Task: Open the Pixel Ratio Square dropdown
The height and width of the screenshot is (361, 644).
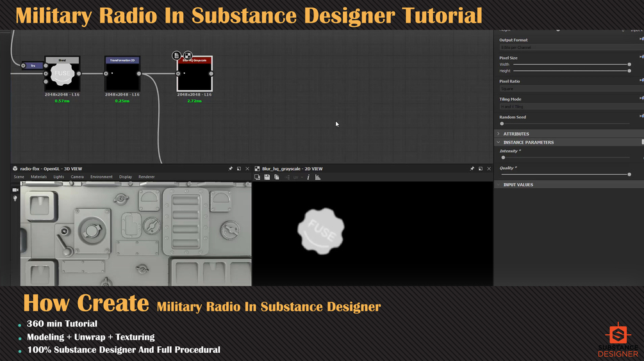Action: click(x=572, y=88)
